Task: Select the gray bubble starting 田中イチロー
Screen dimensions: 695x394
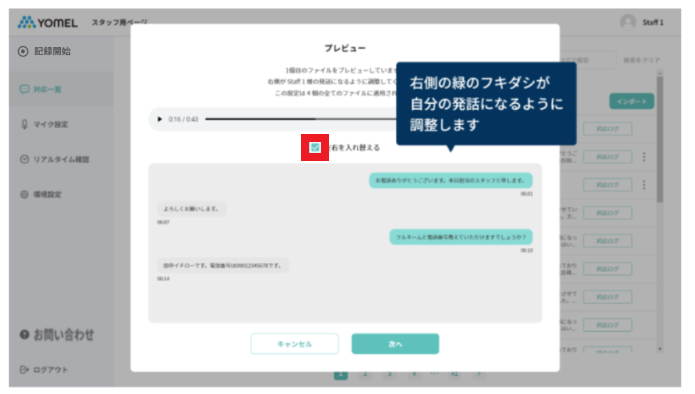Action: (223, 265)
